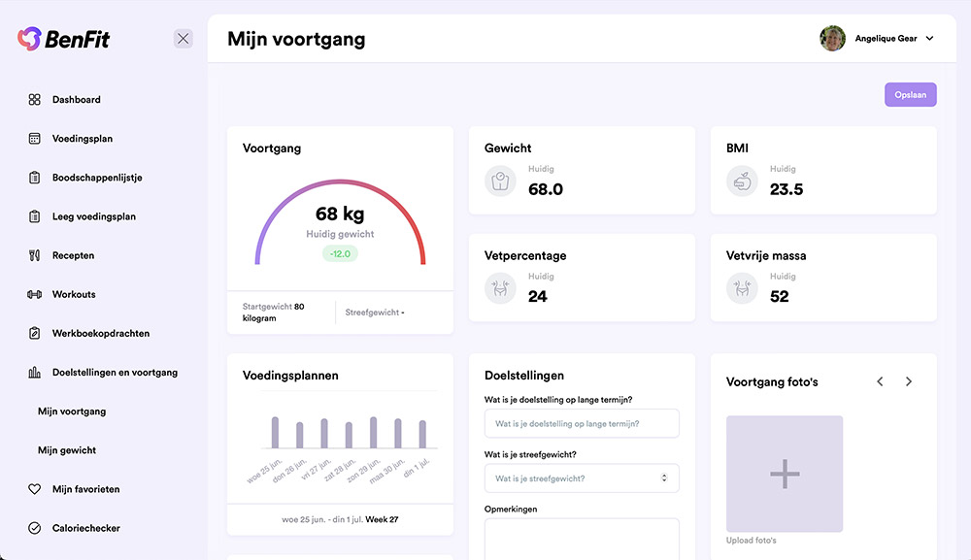The image size is (971, 560).
Task: Select the Recepten cutlery icon
Action: 32,254
